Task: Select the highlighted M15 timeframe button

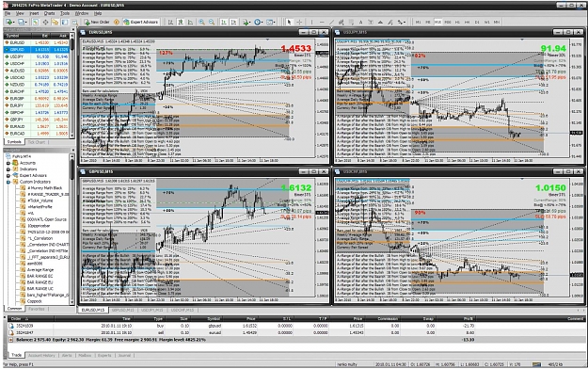Action: point(437,23)
